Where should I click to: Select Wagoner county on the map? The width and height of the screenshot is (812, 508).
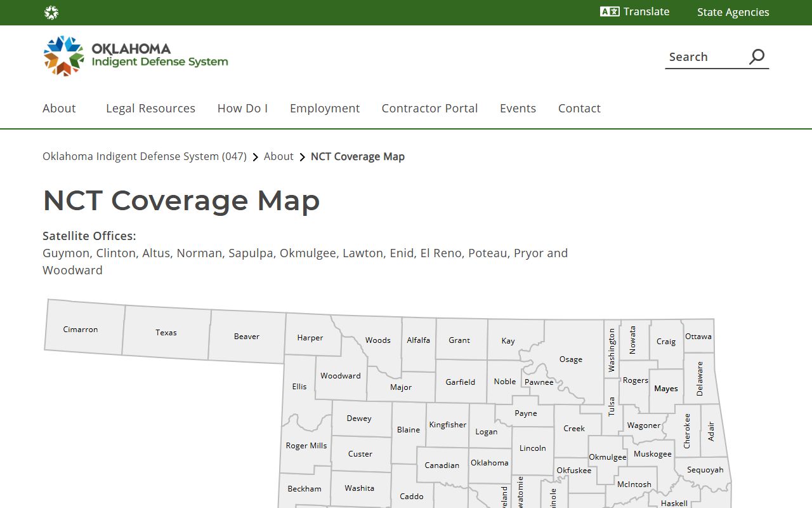(x=644, y=425)
